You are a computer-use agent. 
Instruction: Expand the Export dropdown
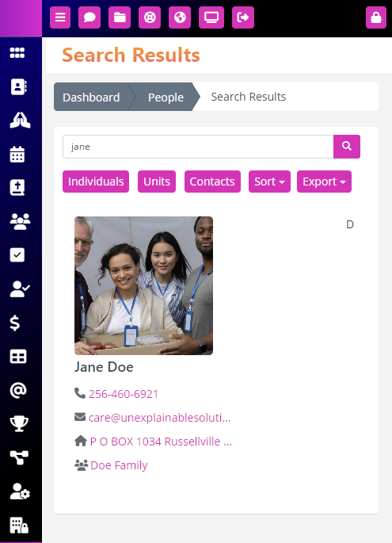click(x=324, y=182)
